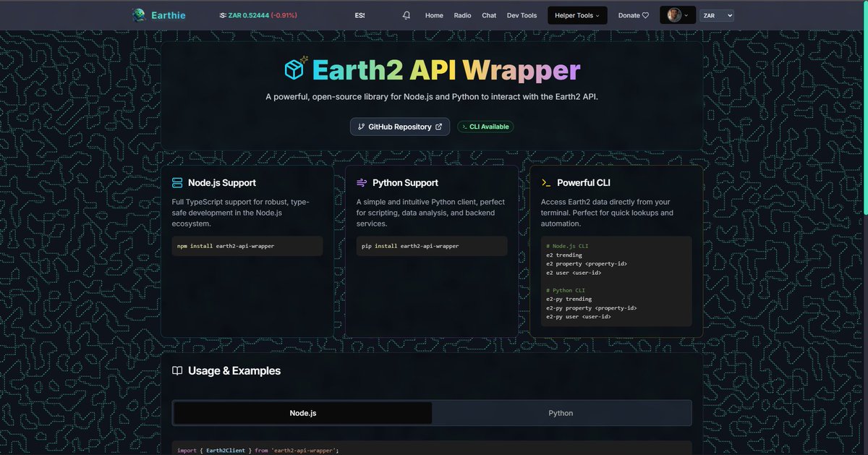Open the notifications bell
The image size is (868, 455).
coord(406,15)
